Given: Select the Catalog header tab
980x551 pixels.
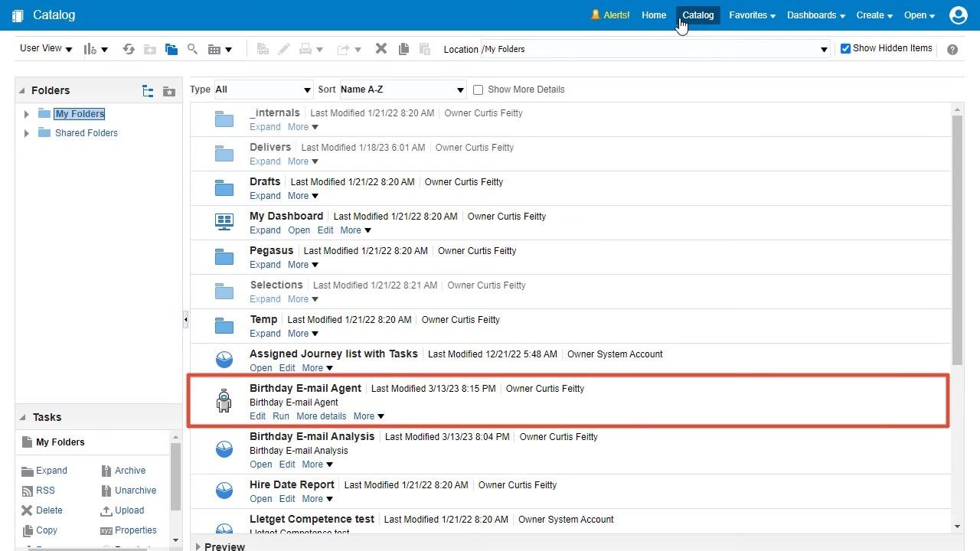Looking at the screenshot, I should pyautogui.click(x=697, y=15).
